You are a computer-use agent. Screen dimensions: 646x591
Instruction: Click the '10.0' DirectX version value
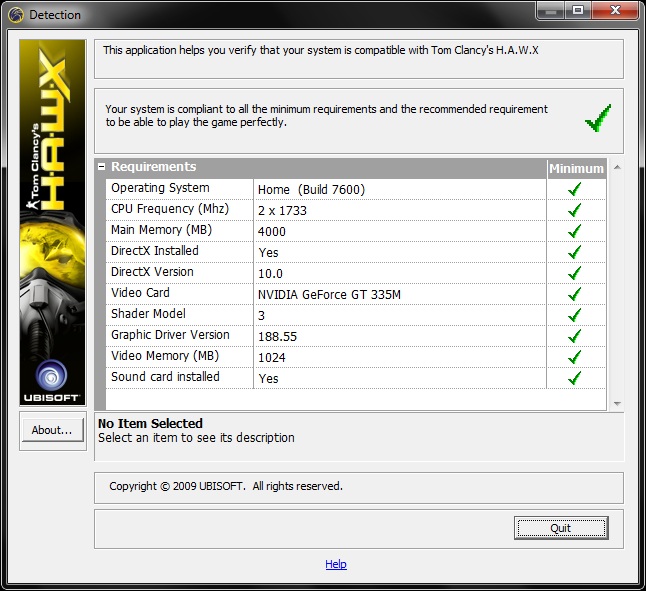[270, 274]
